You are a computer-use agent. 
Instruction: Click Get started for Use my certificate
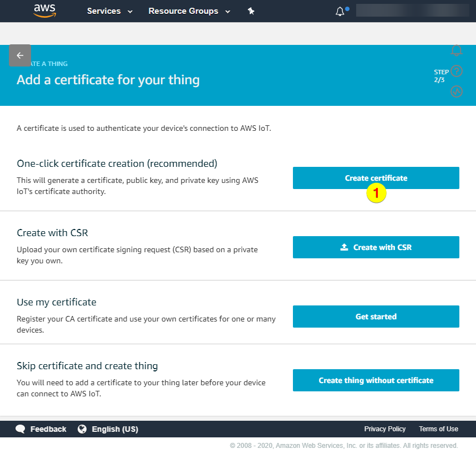coord(376,317)
